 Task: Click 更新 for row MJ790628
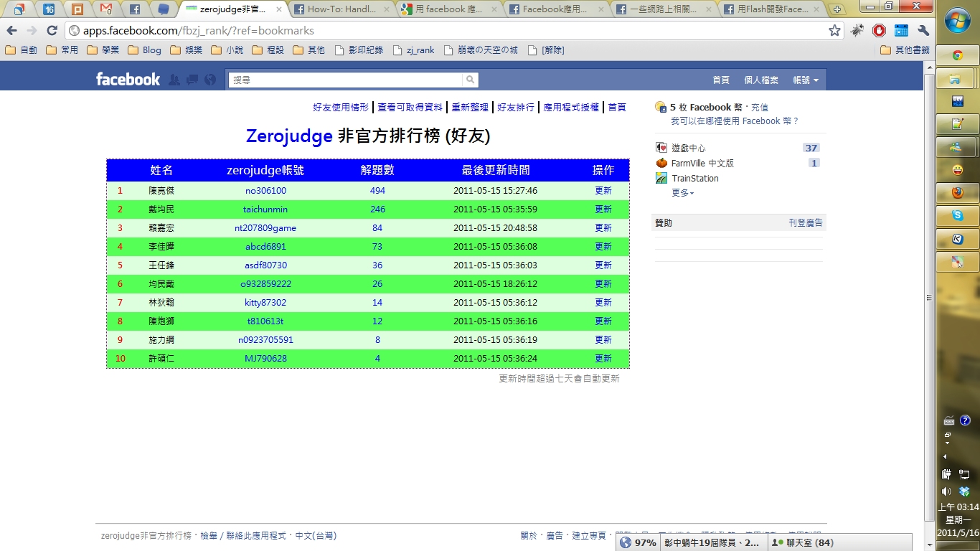pyautogui.click(x=603, y=359)
